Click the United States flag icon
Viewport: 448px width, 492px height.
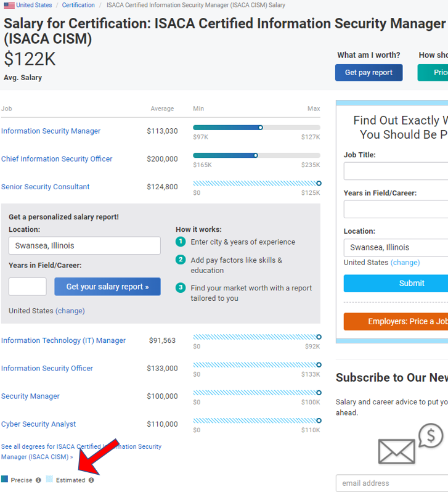(x=9, y=6)
